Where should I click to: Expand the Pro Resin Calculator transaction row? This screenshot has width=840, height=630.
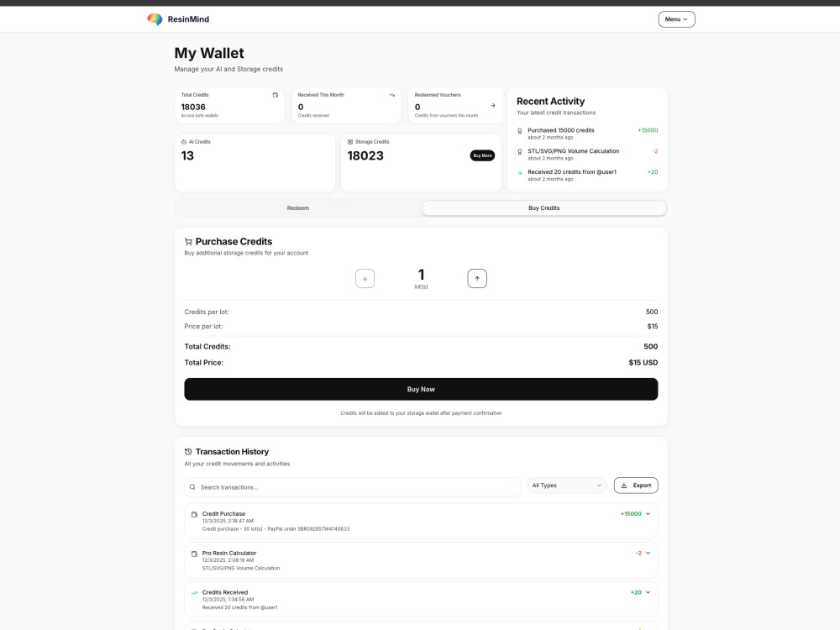coord(648,554)
